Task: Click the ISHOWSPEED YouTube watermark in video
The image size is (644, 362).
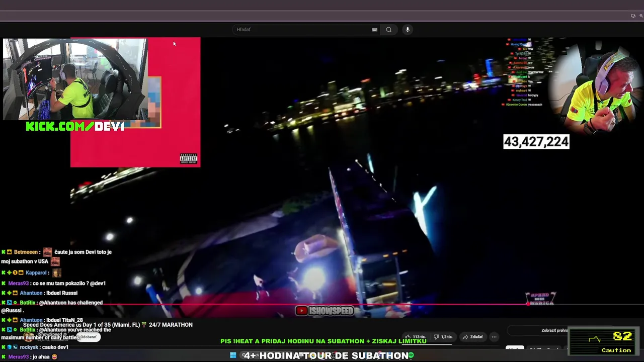Action: [325, 311]
